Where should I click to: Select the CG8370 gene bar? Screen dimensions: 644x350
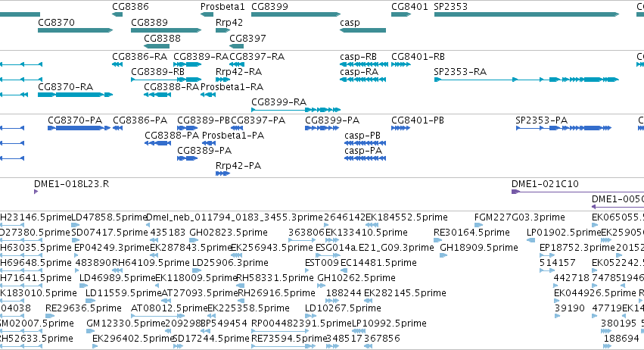click(x=75, y=30)
